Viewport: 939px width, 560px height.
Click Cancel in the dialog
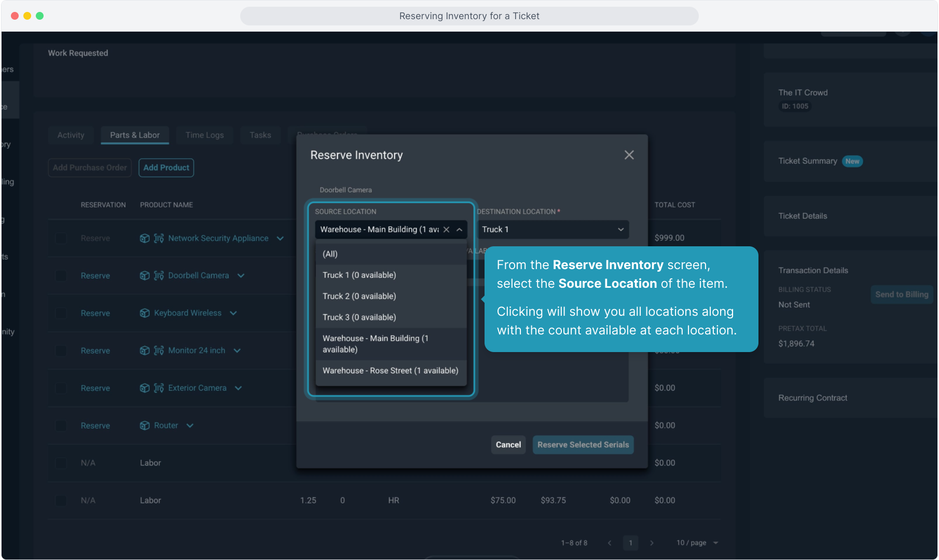pos(508,445)
